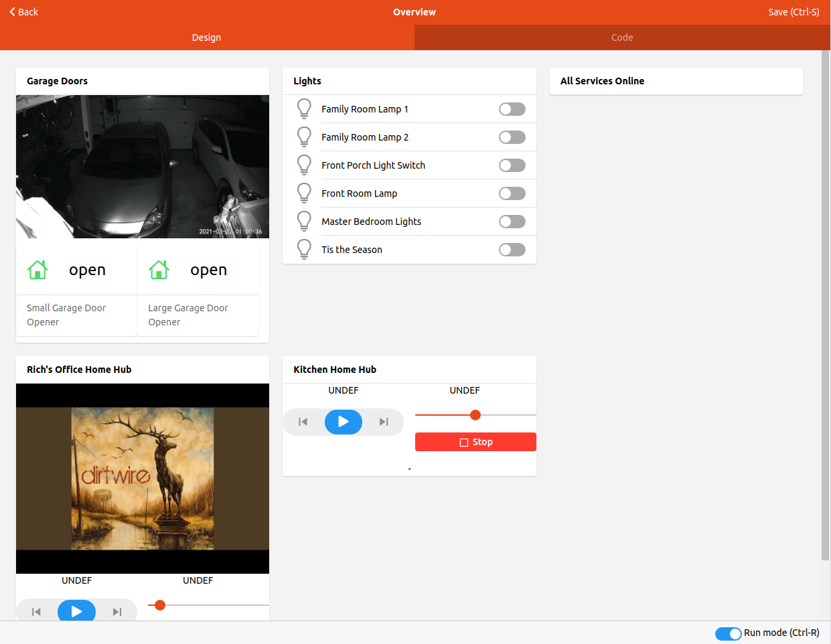
Task: Click the Back navigation link
Action: (23, 11)
